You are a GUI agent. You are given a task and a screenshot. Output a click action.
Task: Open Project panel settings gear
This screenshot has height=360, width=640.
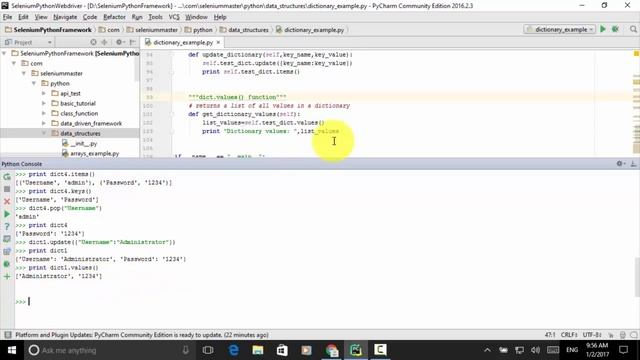[119, 42]
